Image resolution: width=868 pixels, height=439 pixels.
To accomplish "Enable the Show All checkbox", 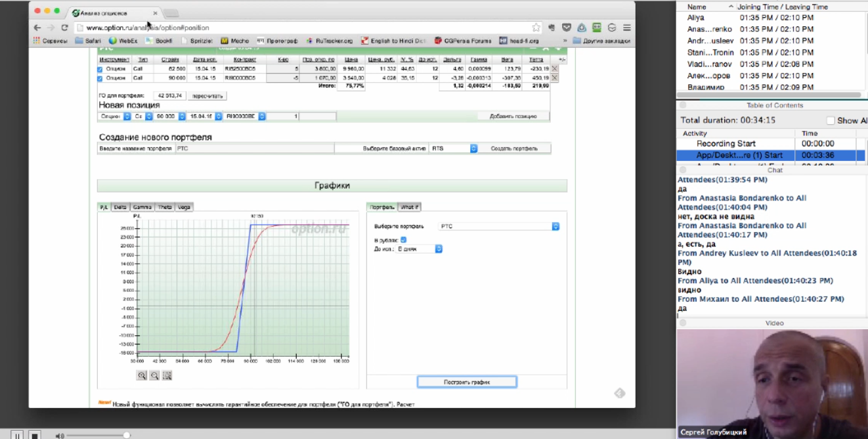I will coord(831,121).
